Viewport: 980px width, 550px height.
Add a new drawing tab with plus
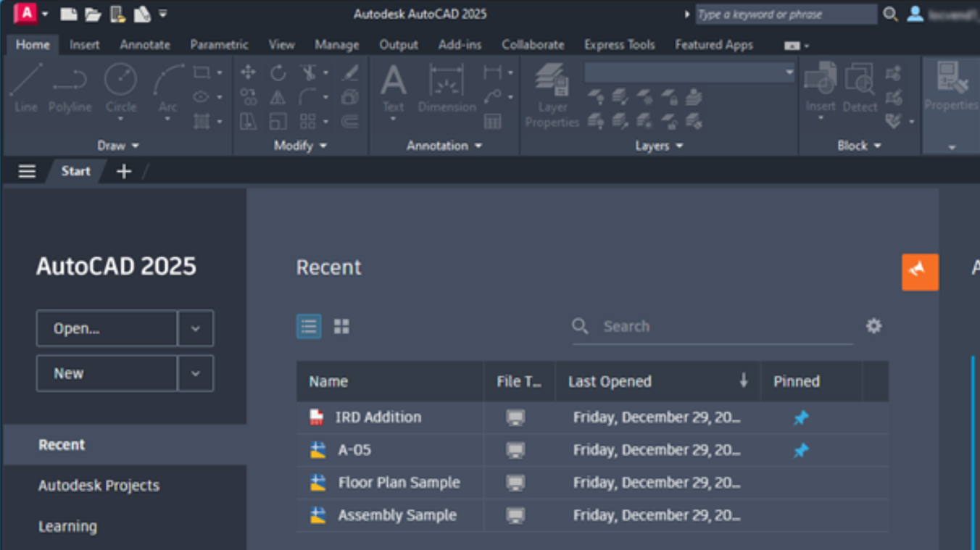(x=124, y=172)
